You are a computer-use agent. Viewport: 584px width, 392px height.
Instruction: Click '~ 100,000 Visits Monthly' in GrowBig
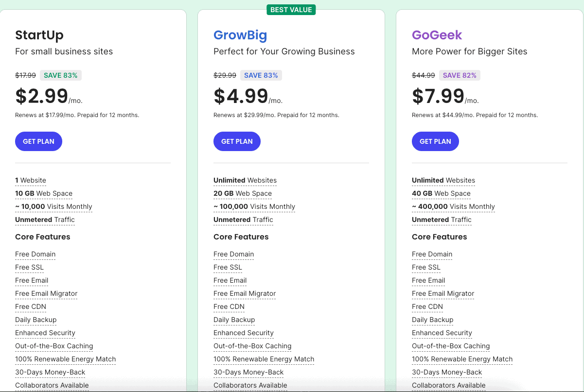[254, 206]
